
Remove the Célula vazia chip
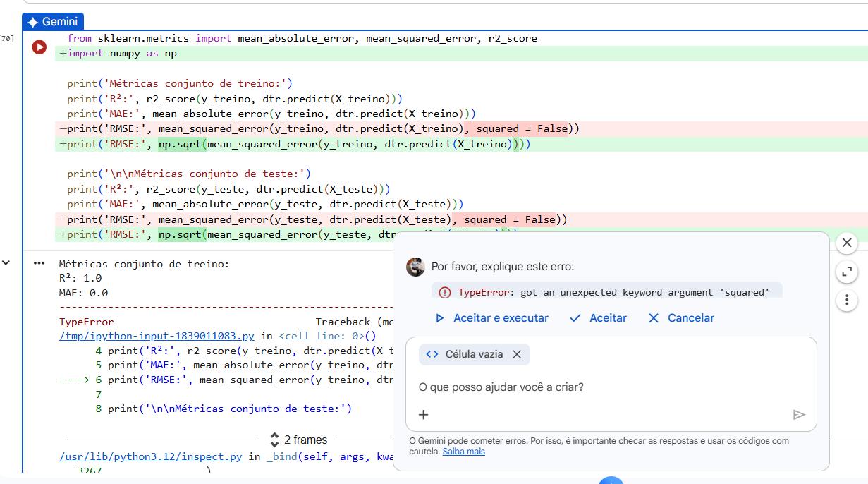click(517, 354)
